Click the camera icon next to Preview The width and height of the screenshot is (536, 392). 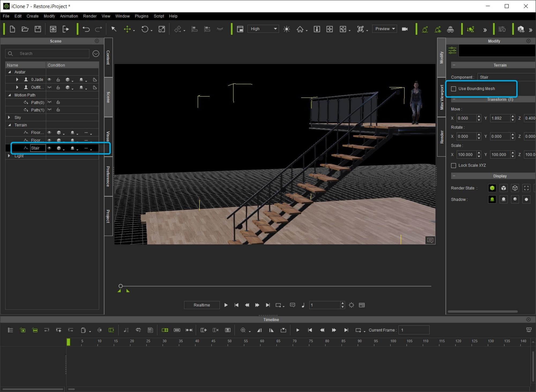click(x=405, y=29)
